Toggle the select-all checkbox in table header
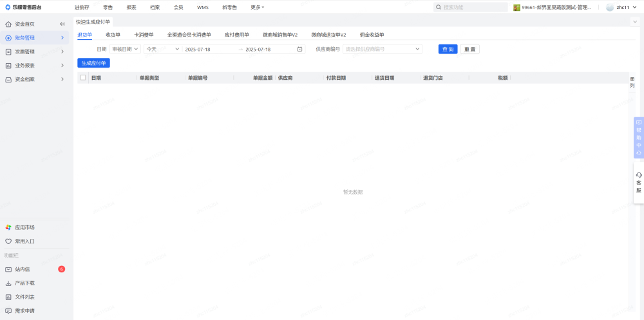 coord(82,78)
